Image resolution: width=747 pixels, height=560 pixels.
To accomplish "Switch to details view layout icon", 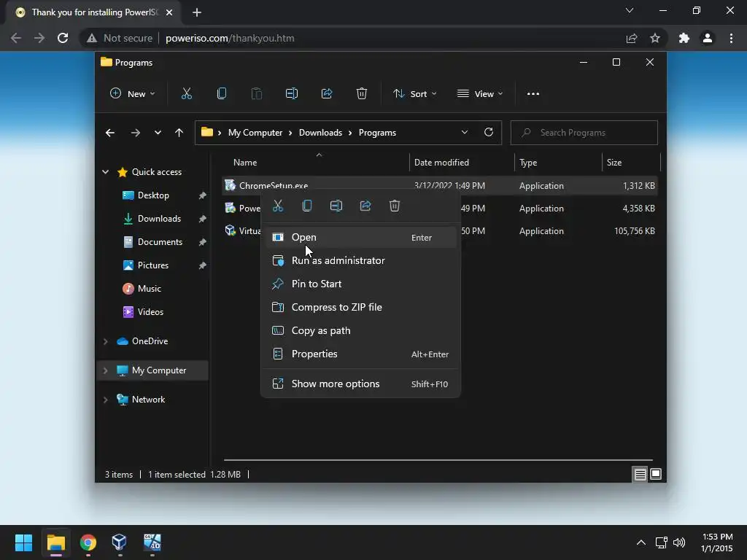I will [640, 474].
